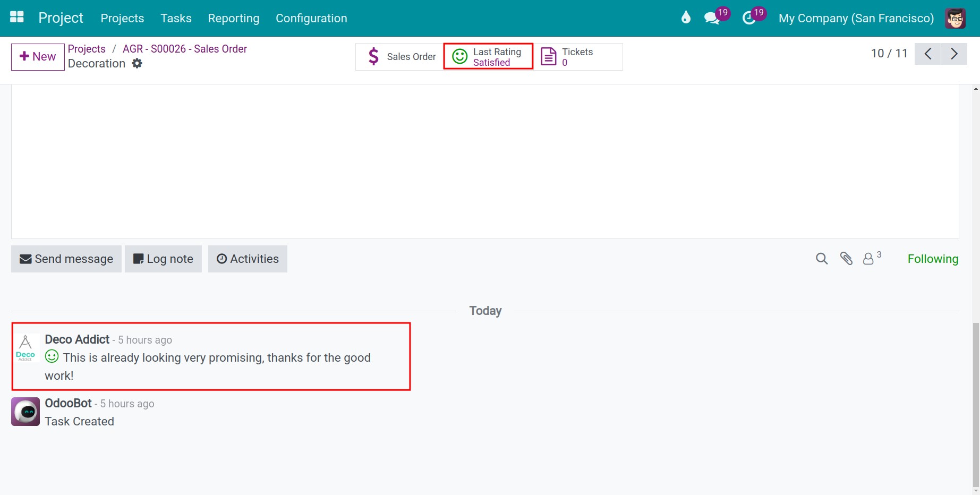This screenshot has height=495, width=980.
Task: Click the droplet debug icon in navbar
Action: 686,18
